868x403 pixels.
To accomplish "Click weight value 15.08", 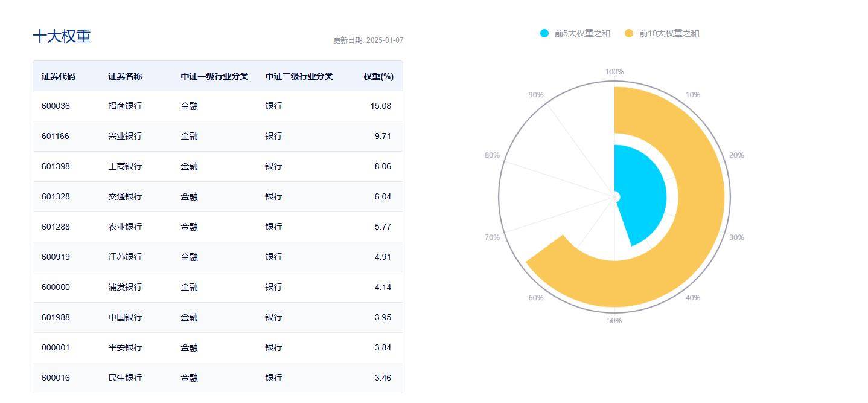I will tap(381, 106).
